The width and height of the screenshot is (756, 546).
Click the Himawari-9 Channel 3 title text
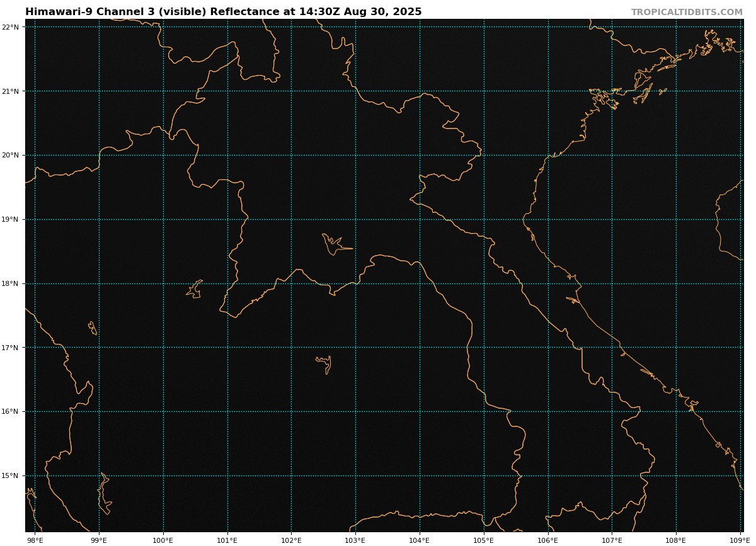pyautogui.click(x=224, y=12)
